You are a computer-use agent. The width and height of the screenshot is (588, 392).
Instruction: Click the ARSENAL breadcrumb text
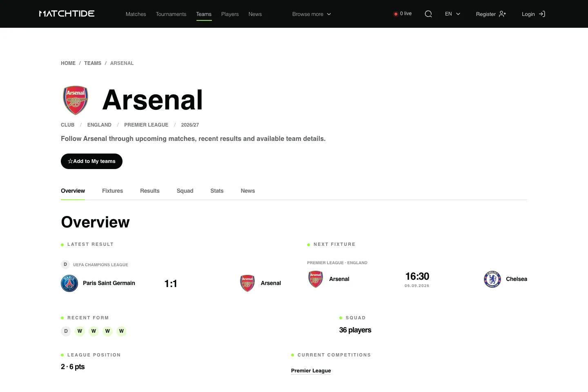122,63
